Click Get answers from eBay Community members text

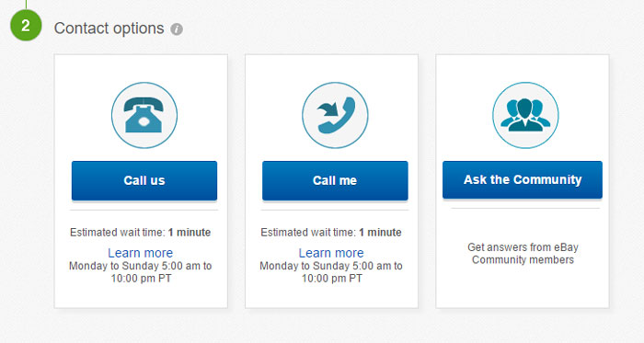click(x=523, y=254)
